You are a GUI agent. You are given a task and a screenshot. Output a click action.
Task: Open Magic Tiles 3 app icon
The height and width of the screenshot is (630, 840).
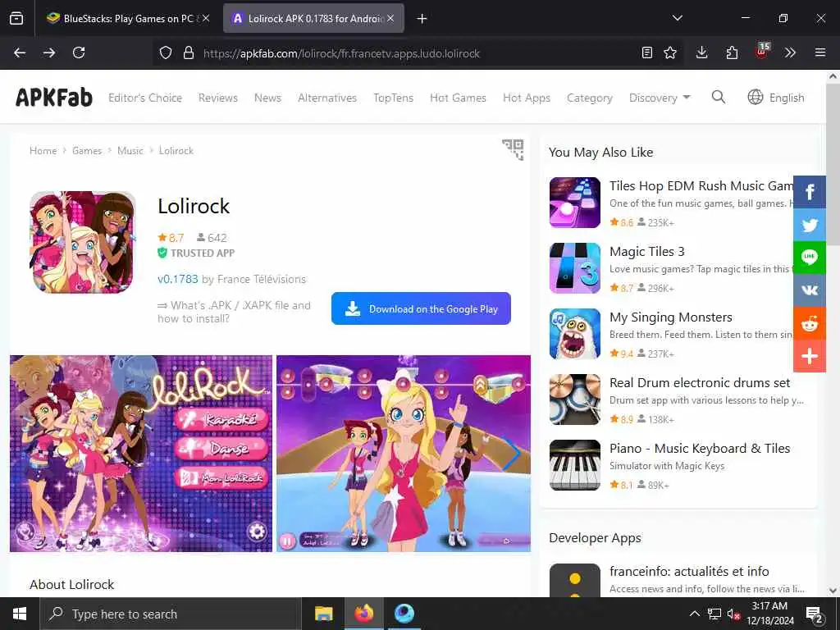tap(575, 268)
